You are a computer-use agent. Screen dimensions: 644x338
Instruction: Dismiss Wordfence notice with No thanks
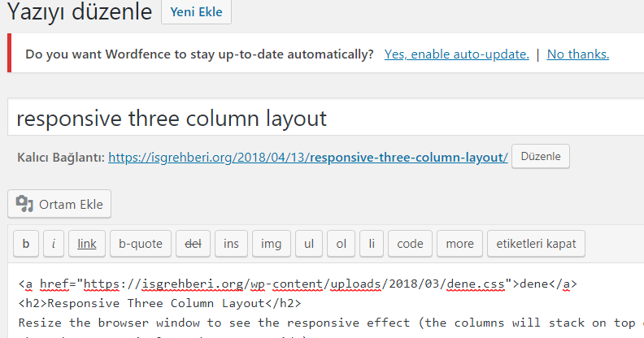tap(578, 54)
